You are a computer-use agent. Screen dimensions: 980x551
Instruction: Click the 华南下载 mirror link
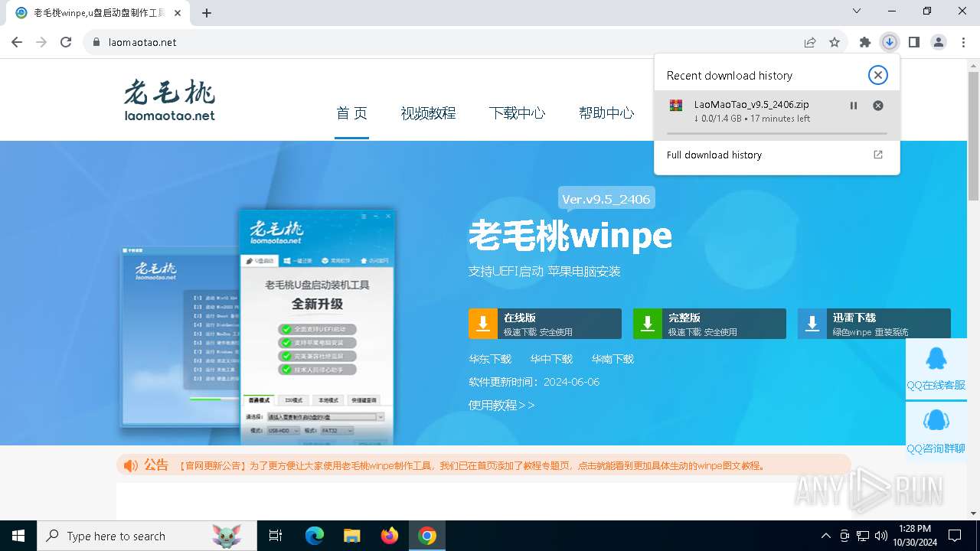pos(612,359)
